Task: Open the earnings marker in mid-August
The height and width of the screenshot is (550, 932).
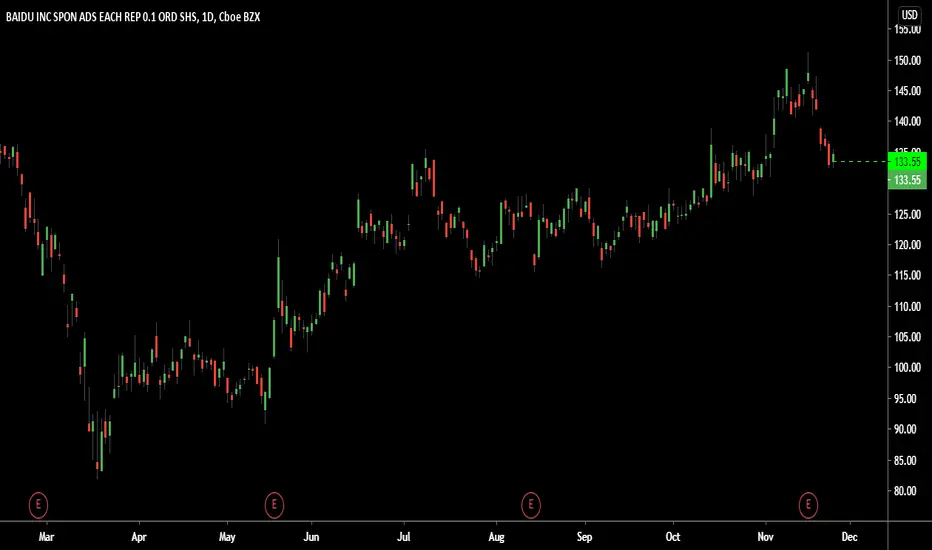Action: (531, 505)
